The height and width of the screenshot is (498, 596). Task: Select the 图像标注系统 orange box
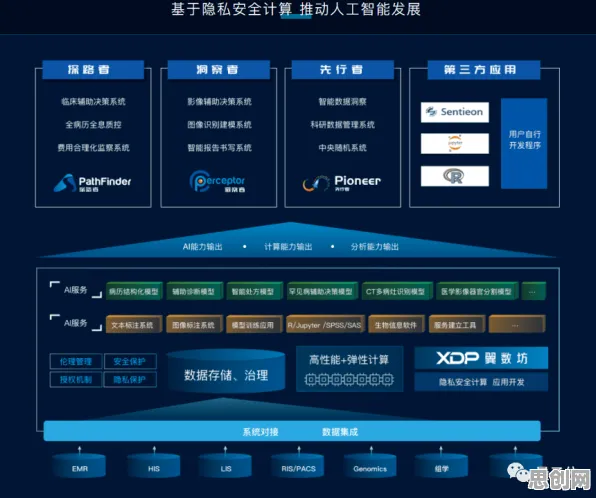point(194,324)
